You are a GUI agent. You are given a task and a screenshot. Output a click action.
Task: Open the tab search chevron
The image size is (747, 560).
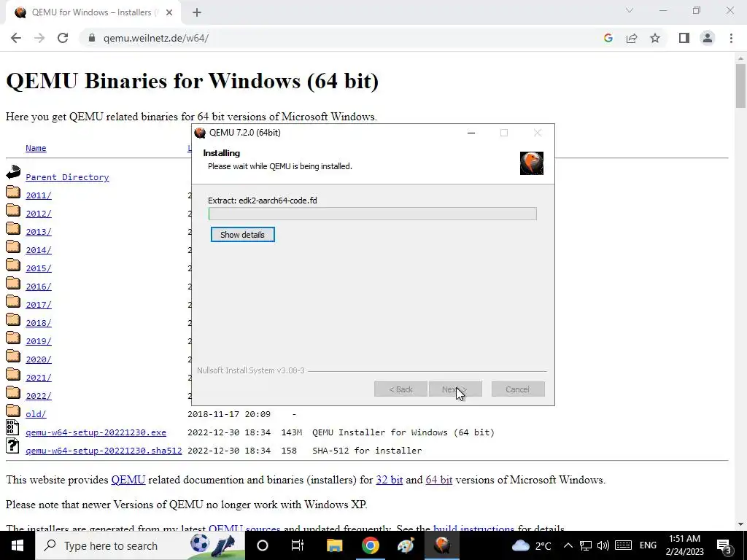[x=630, y=10]
